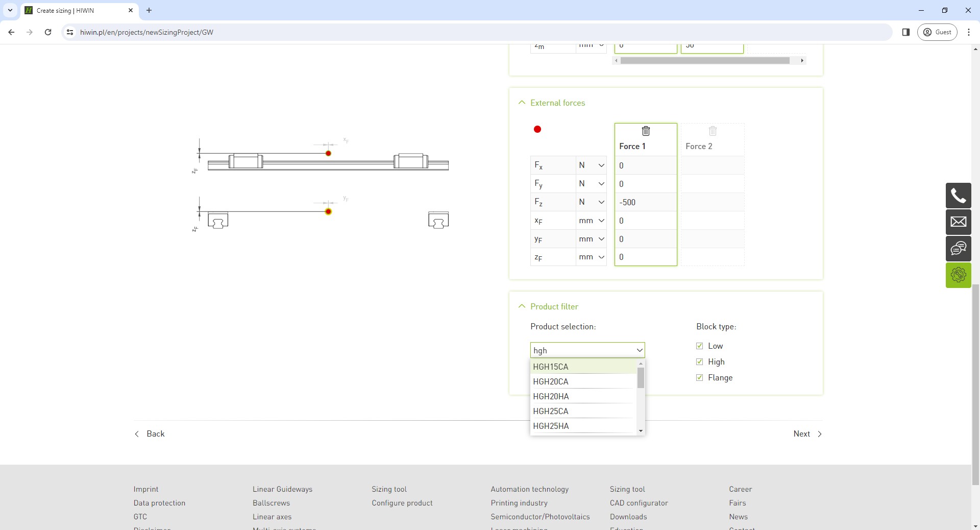Open Automation technology footer link
The image size is (980, 530).
[x=529, y=489]
